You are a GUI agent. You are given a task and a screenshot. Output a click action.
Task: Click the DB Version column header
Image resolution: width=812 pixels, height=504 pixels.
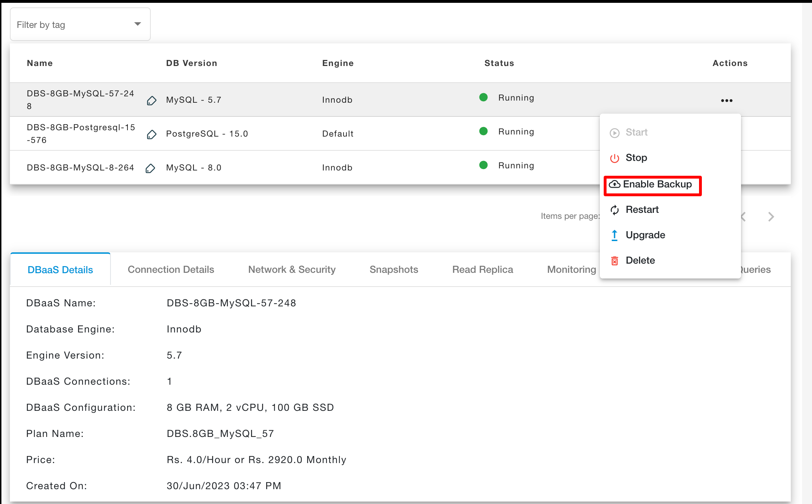192,63
